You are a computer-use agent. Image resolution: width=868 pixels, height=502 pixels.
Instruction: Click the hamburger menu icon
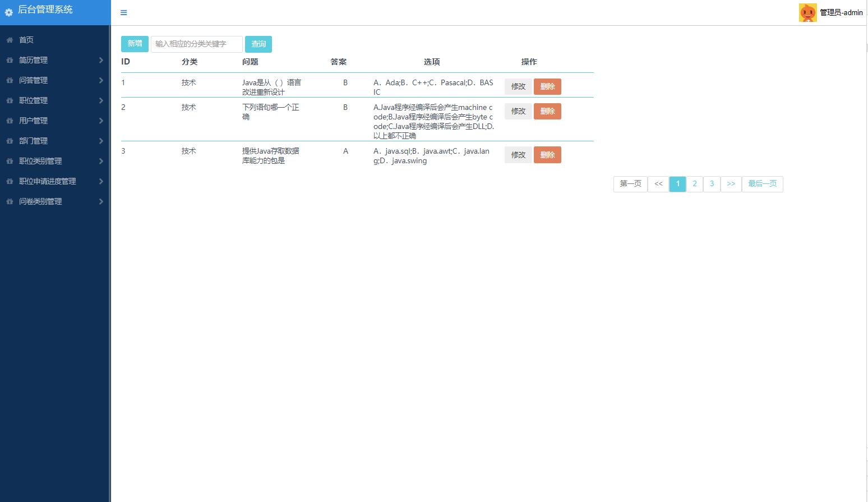pos(123,12)
